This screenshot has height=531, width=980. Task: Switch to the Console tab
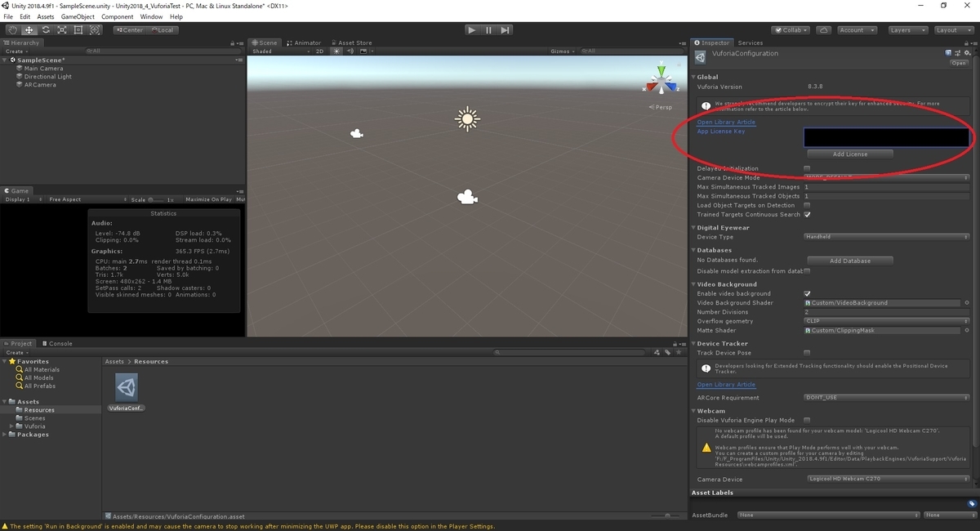click(x=57, y=343)
